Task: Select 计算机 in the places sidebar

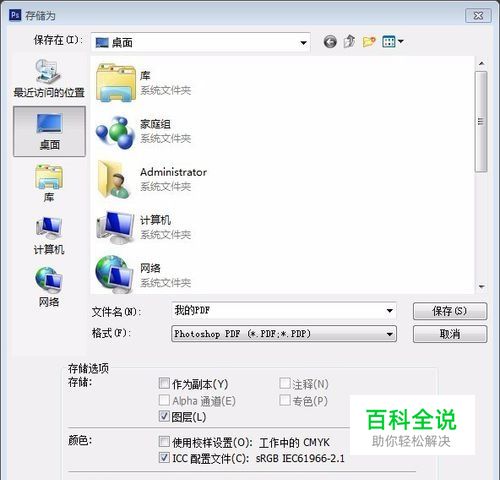Action: [x=49, y=235]
